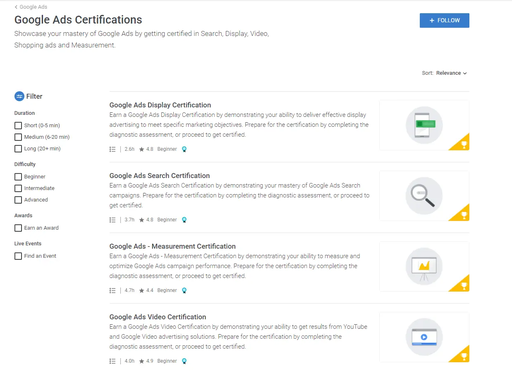Click the 3.7h duration on Search Certification
Viewport: 512px width, 373px height.
[x=129, y=220]
